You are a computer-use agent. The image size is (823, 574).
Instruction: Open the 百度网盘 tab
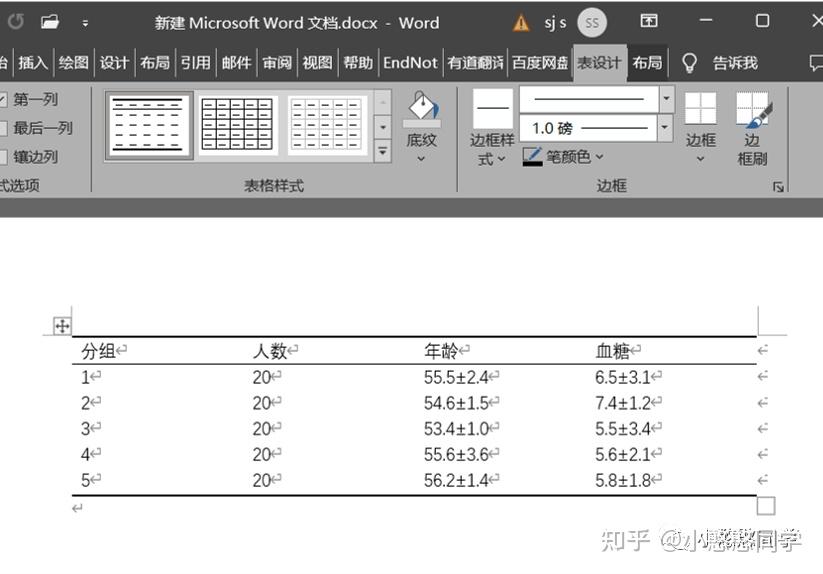540,63
